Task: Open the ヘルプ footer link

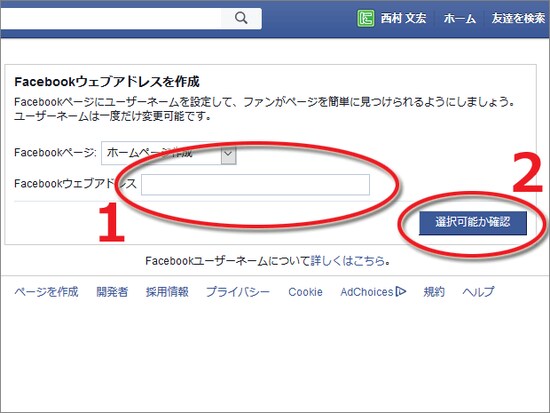Action: [478, 292]
